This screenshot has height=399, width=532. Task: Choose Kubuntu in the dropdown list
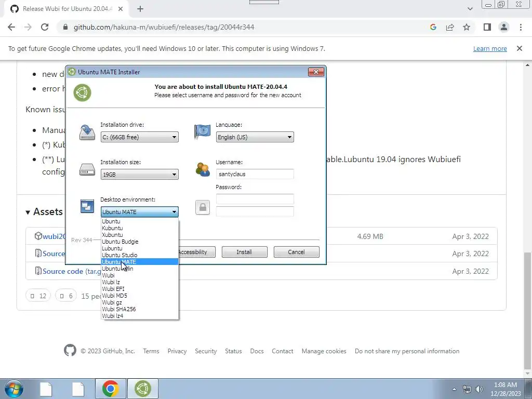(x=139, y=228)
